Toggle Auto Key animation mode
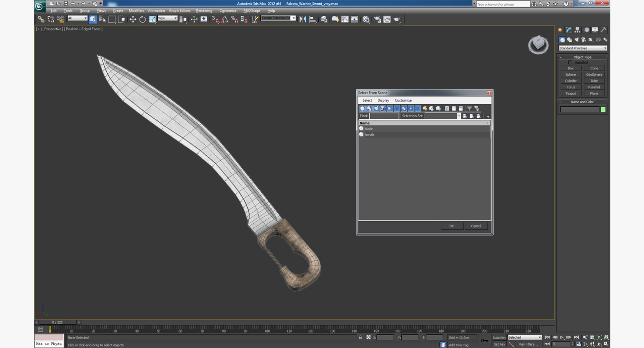The width and height of the screenshot is (644, 348). (499, 338)
